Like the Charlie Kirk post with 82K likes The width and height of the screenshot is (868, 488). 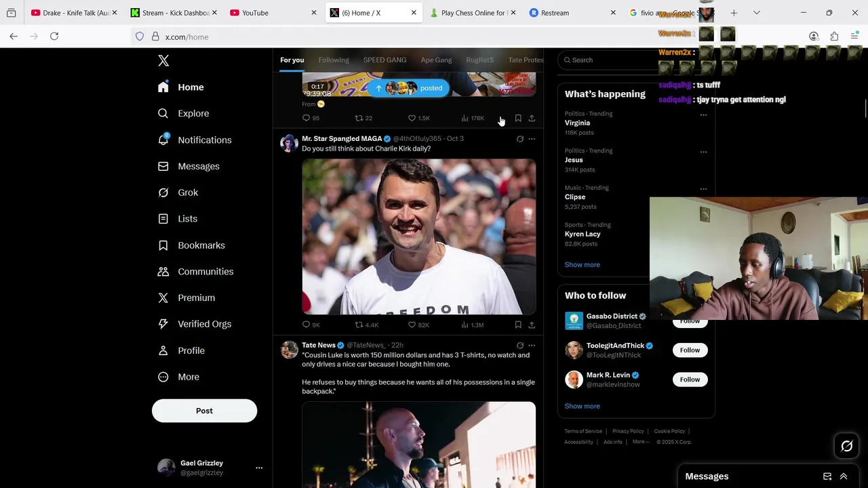tap(412, 325)
